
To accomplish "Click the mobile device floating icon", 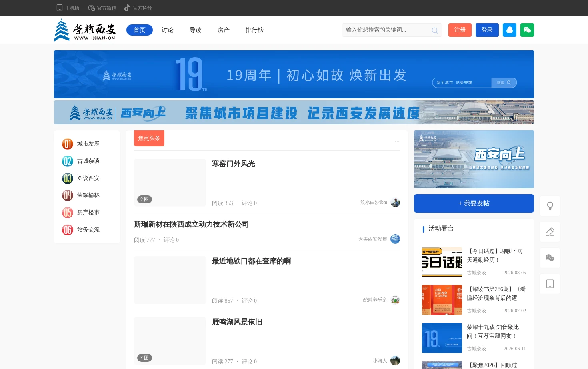I will (550, 284).
